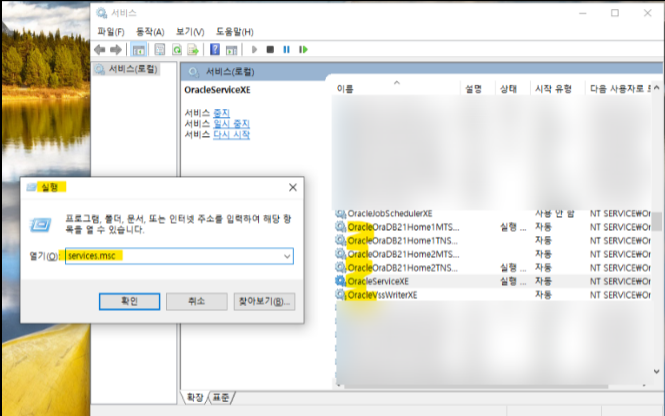665x416 pixels.
Task: Open the blue Help question mark icon
Action: point(215,50)
